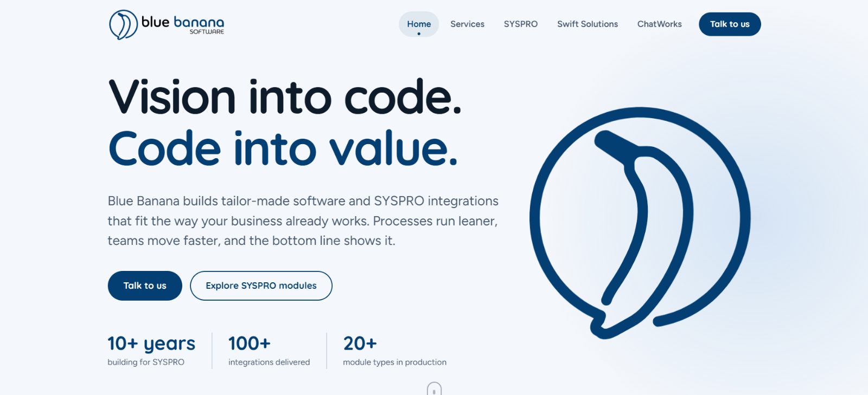Image resolution: width=868 pixels, height=395 pixels.
Task: Click the Talk to us button below the hero paragraph
Action: 145,286
